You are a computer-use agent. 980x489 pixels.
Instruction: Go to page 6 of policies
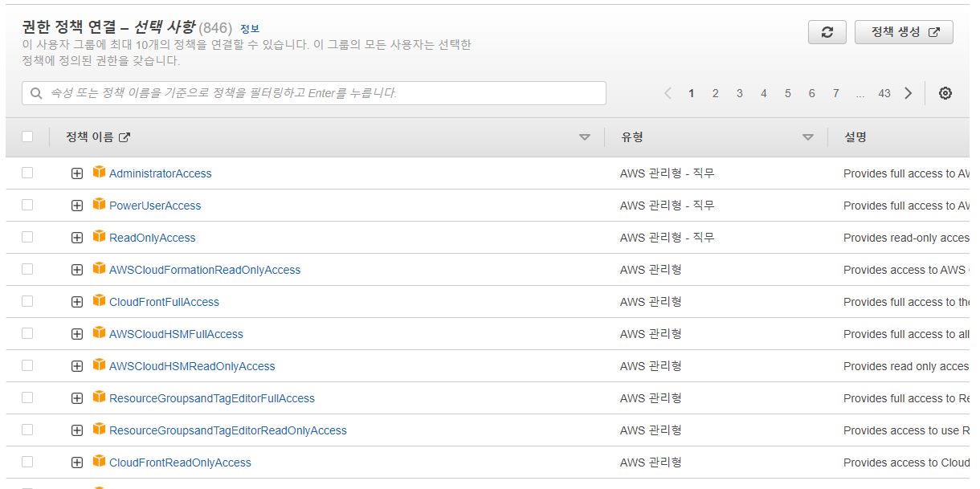coord(811,93)
